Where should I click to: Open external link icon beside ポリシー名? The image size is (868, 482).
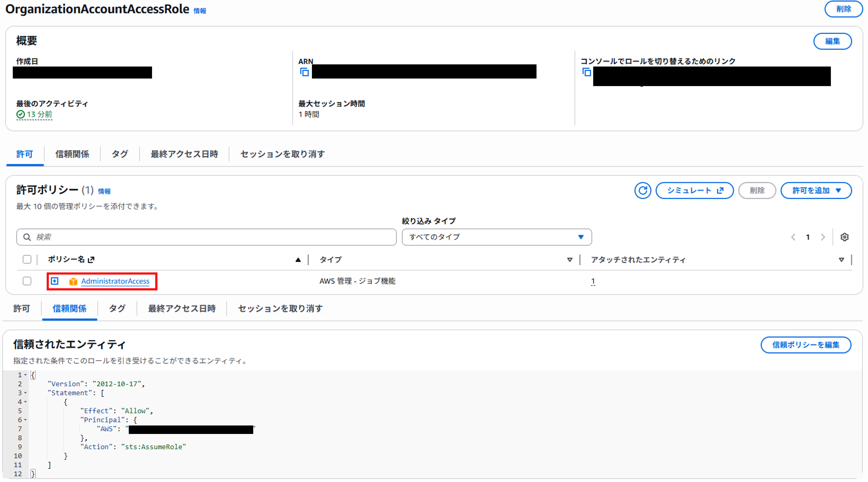coord(91,259)
